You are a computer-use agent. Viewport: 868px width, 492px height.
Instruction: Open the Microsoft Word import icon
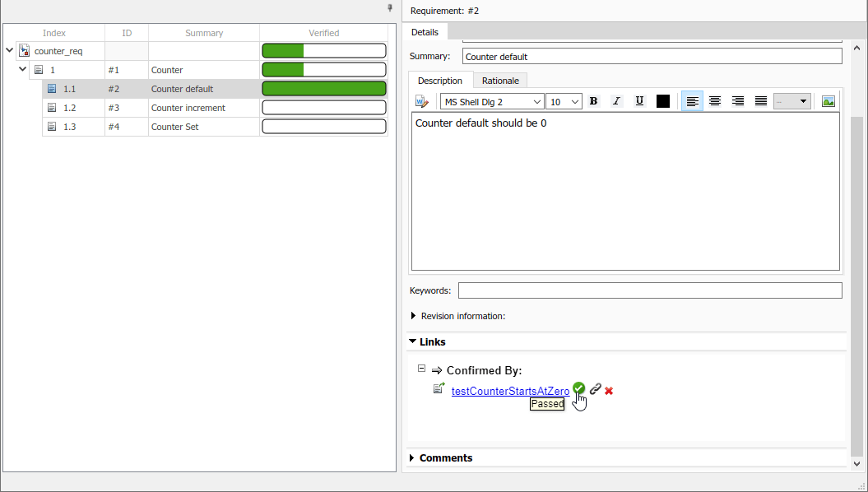[x=422, y=100]
